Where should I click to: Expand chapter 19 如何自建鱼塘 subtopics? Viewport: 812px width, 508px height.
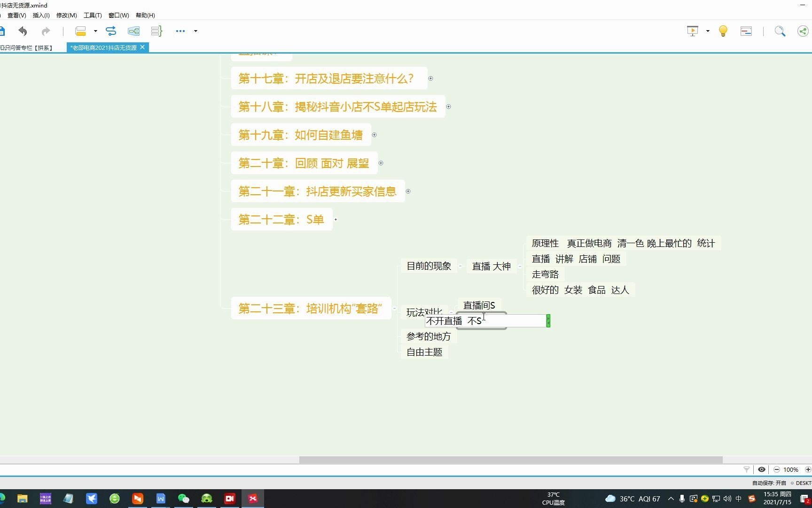374,135
